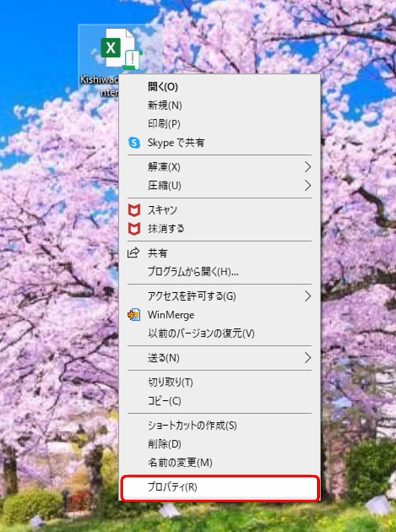The height and width of the screenshot is (532, 396).
Task: Open プロパティ(R) highlighted in red
Action: (x=173, y=487)
